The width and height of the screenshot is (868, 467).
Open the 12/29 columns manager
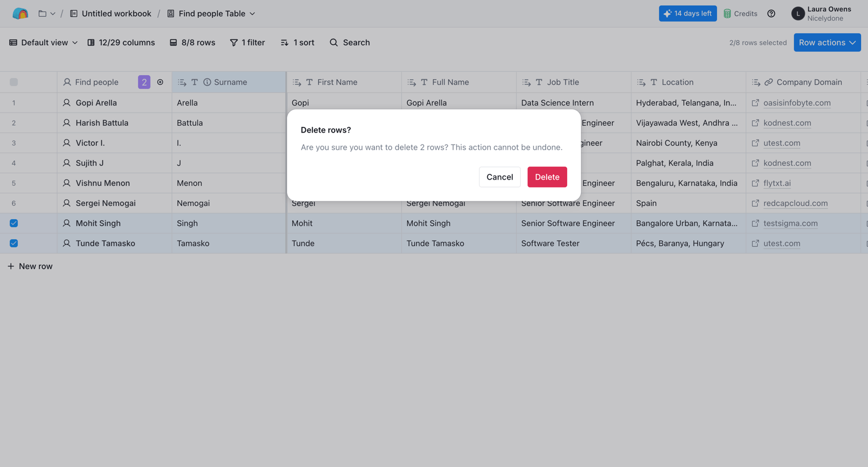point(121,42)
